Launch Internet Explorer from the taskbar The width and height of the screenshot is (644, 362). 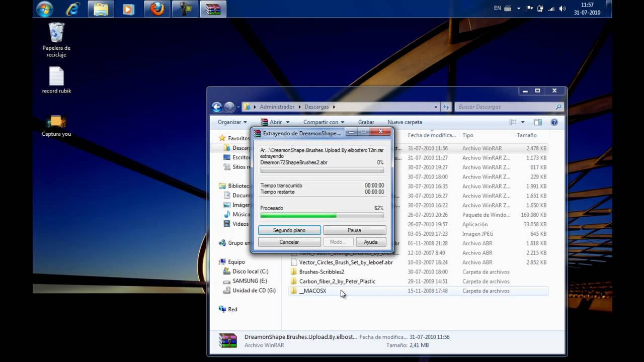pyautogui.click(x=73, y=9)
